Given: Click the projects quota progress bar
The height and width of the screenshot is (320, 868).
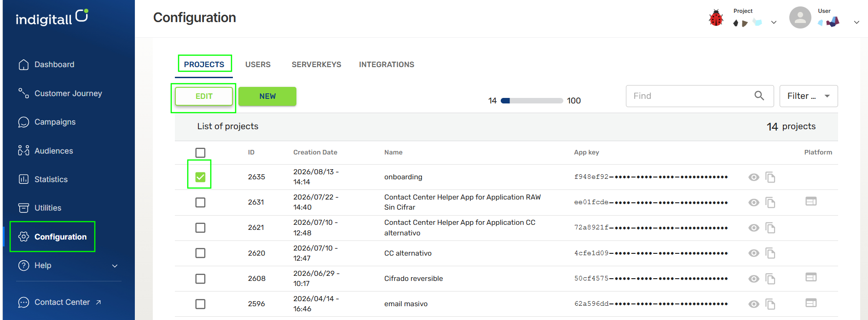Looking at the screenshot, I should (x=532, y=101).
